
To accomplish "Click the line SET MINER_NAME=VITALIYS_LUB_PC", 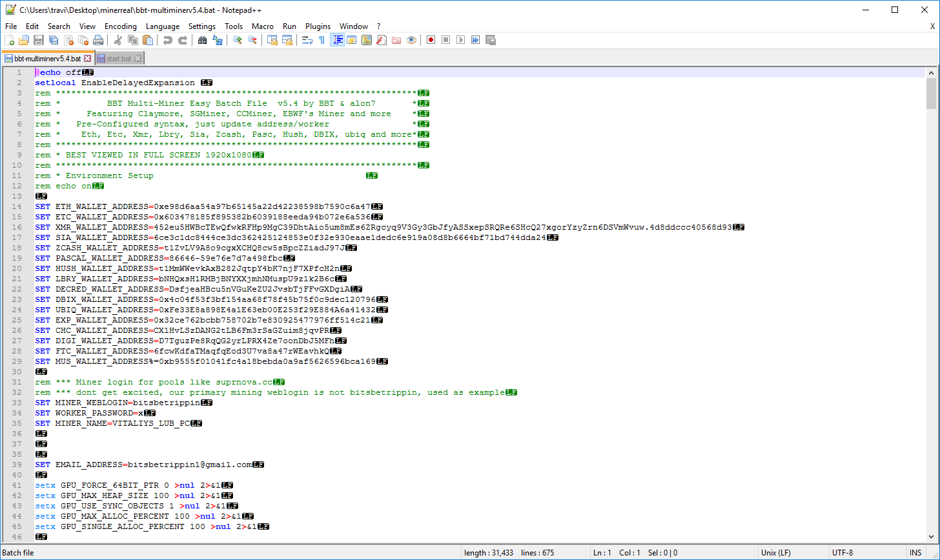I will [x=113, y=423].
